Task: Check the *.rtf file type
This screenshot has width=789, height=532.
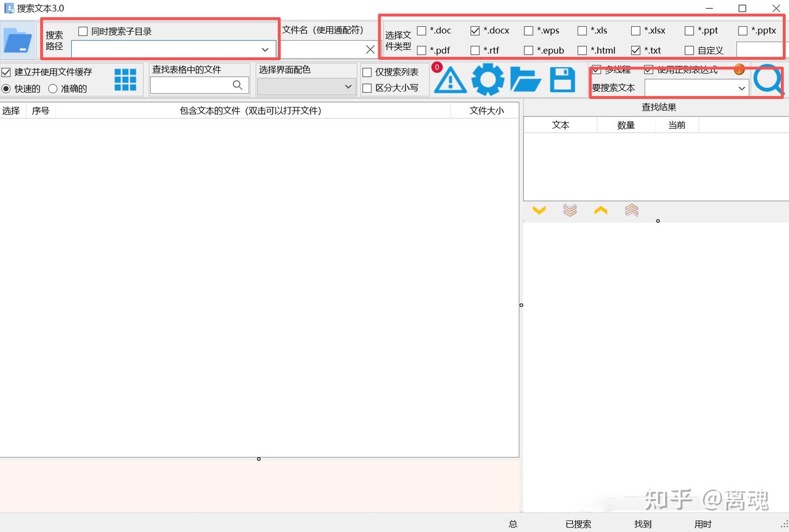Action: 475,50
